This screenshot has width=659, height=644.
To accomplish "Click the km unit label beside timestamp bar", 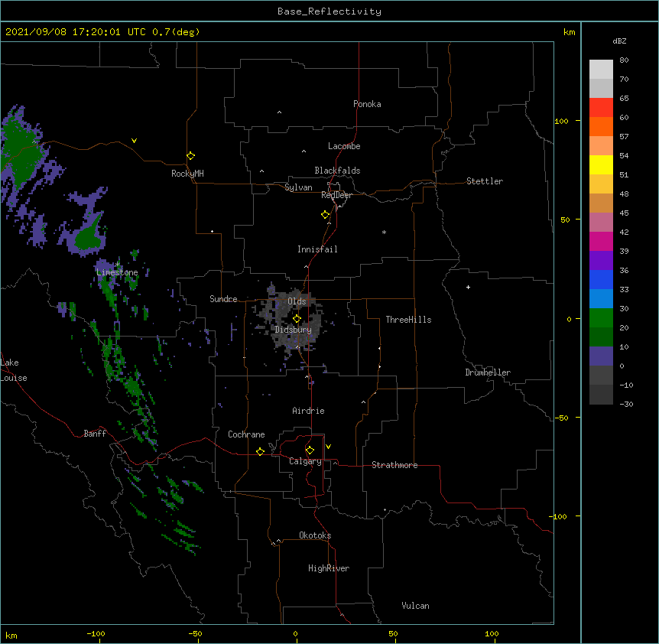I will pyautogui.click(x=570, y=32).
